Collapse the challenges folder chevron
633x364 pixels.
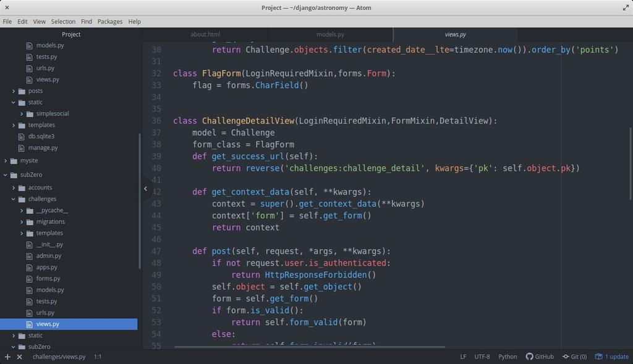pyautogui.click(x=14, y=199)
